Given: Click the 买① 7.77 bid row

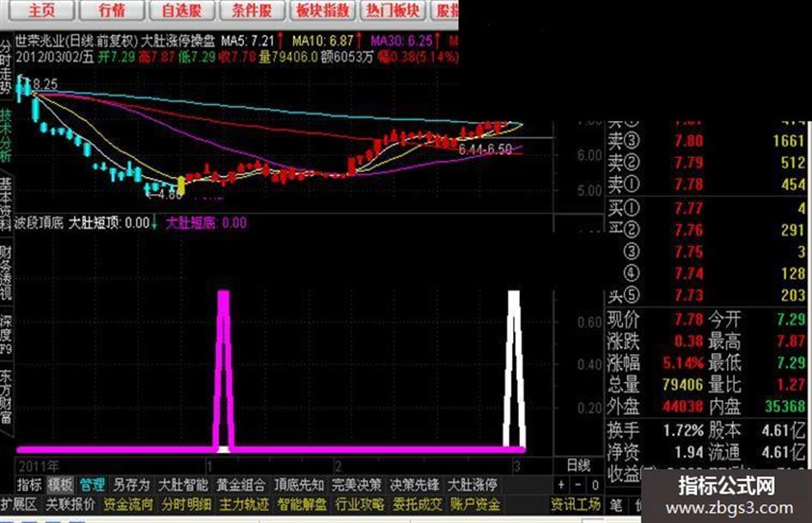Looking at the screenshot, I should (x=705, y=208).
